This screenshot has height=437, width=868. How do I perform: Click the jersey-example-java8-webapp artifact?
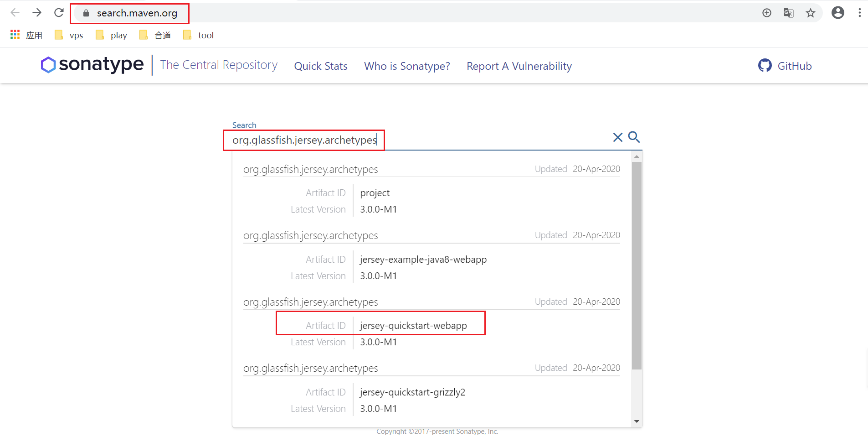point(423,259)
